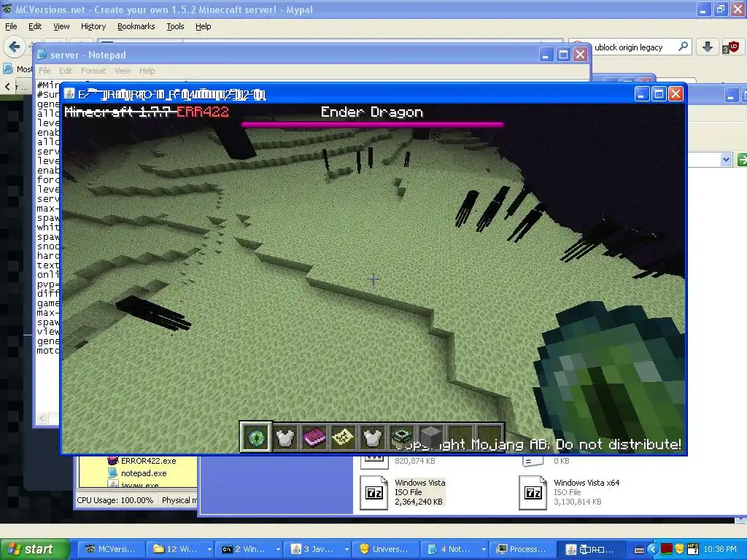Click CPU Usage status bar entry
This screenshot has width=747, height=560.
tap(115, 500)
